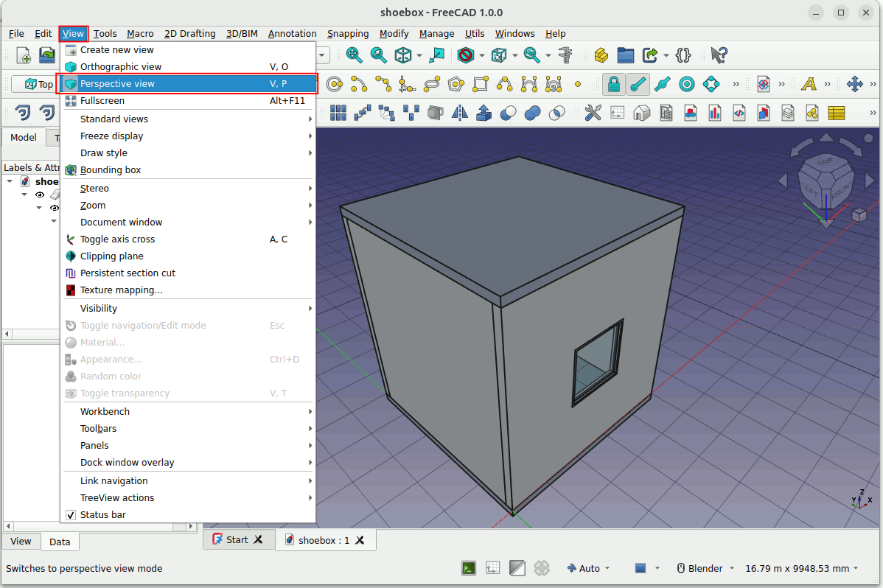This screenshot has width=883, height=588.
Task: Toggle visibility eye of first tree object
Action: pyautogui.click(x=41, y=195)
